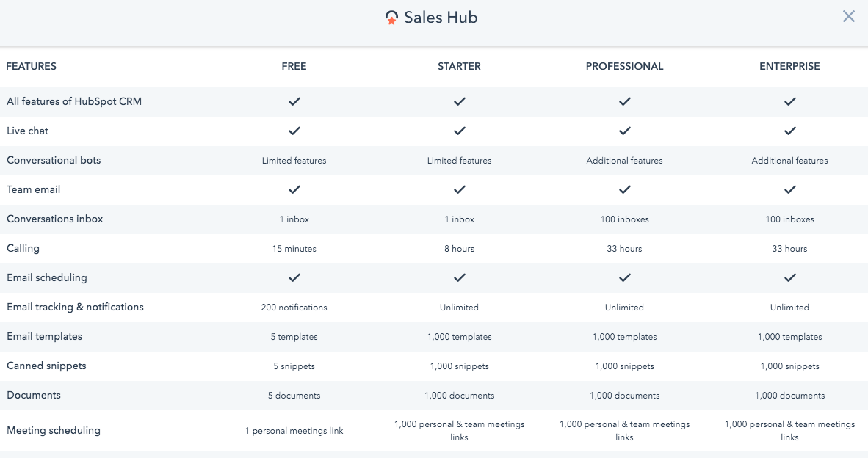Click the Sales Hub flame icon
Screen dimensions: 868x458
click(391, 16)
